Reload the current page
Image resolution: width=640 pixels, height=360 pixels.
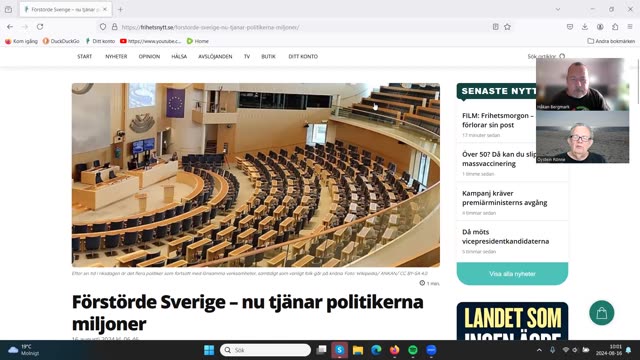tap(40, 27)
